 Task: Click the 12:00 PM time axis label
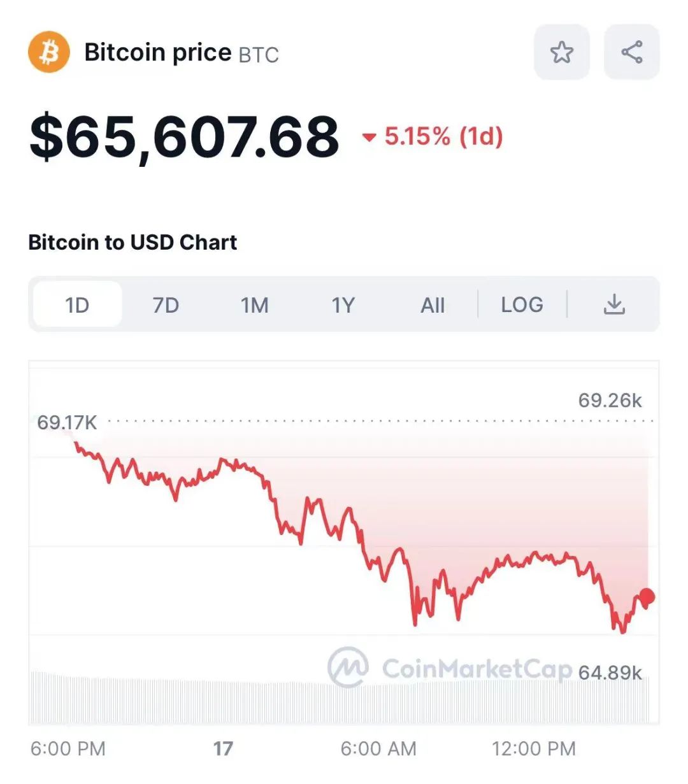(534, 748)
